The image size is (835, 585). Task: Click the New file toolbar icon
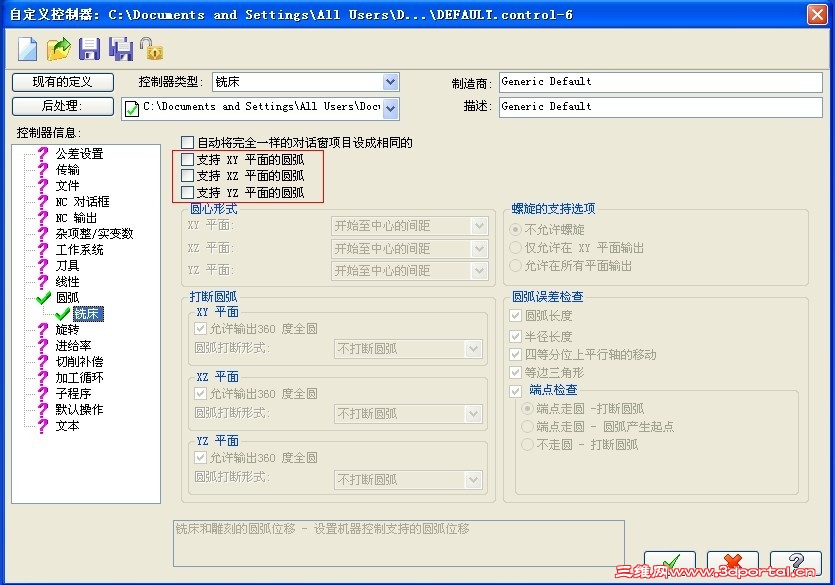click(28, 49)
